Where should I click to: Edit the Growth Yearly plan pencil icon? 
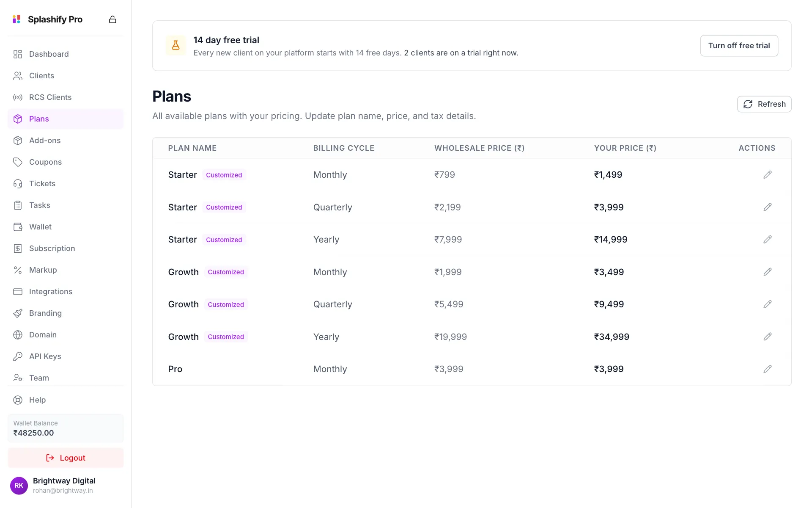[768, 337]
